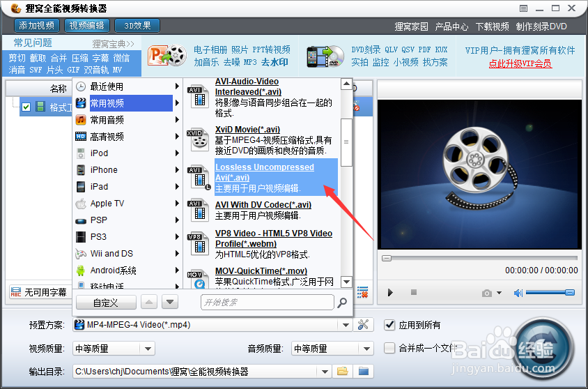
Task: Click the format list scroll up arrow
Action: click(x=346, y=84)
